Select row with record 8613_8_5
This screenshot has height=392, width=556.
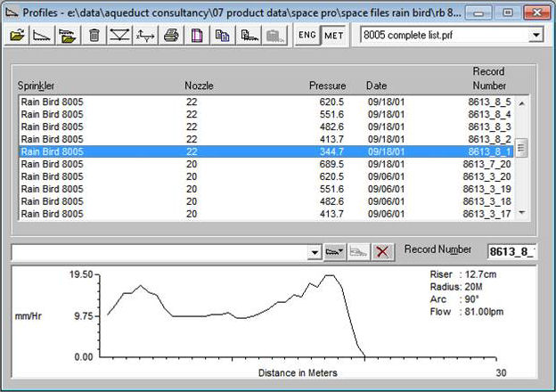pos(266,102)
